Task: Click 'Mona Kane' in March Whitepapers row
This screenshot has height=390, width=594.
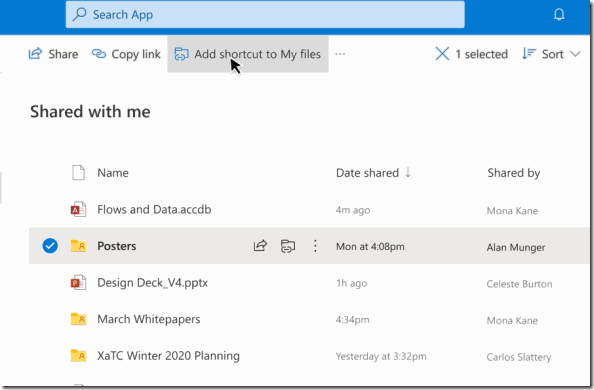Action: coord(512,320)
